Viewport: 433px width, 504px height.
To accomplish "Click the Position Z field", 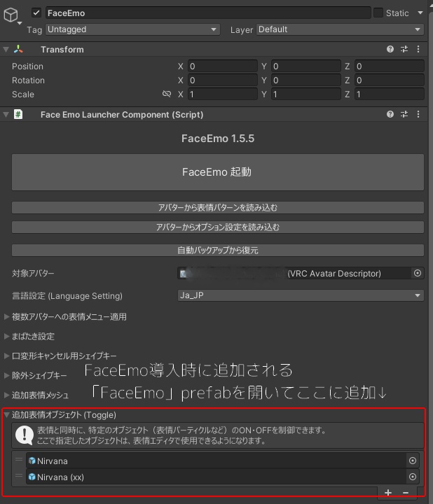I will 390,66.
